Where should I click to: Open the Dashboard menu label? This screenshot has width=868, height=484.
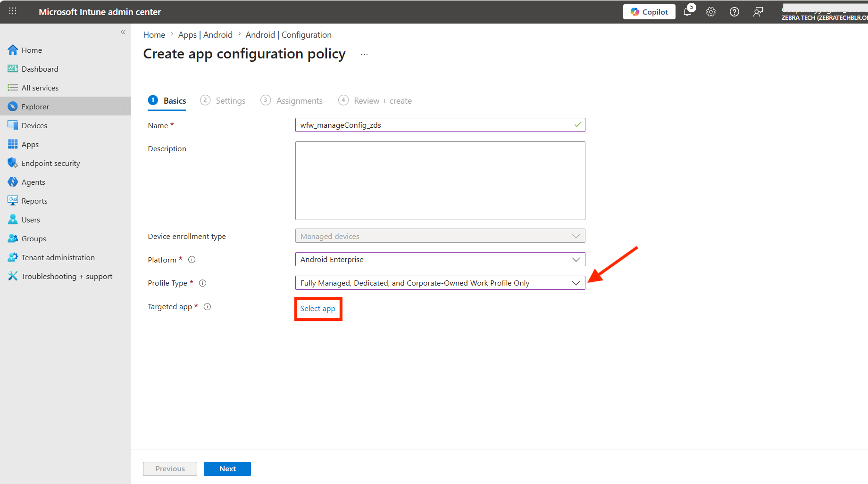pos(40,69)
